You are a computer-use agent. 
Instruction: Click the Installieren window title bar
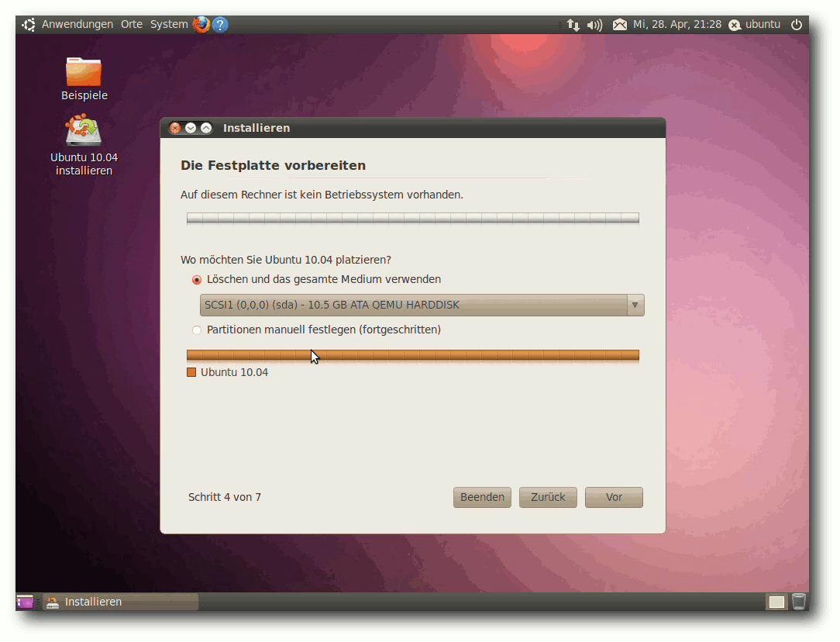pyautogui.click(x=412, y=128)
